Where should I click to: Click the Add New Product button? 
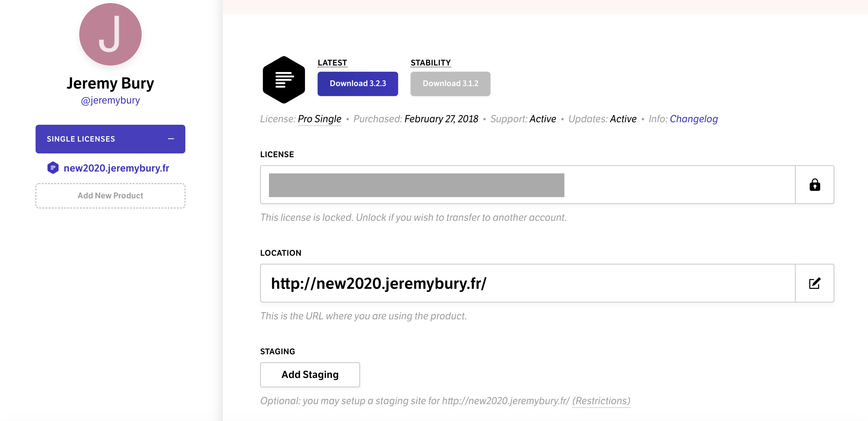pos(110,196)
